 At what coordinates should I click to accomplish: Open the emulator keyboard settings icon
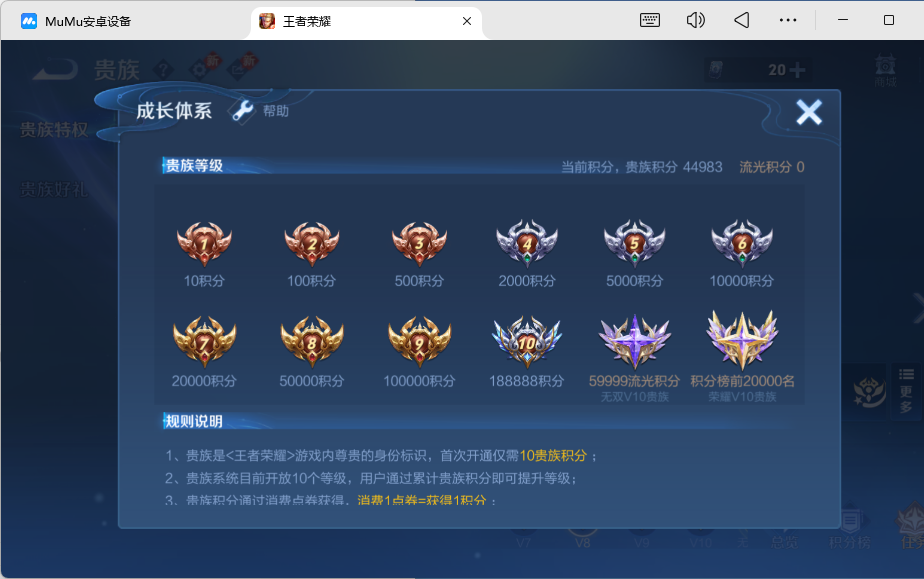point(650,20)
